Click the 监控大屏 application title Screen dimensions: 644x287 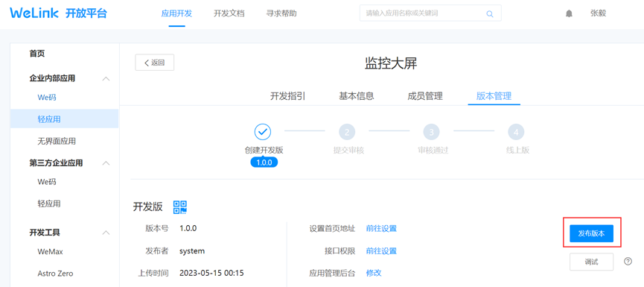pyautogui.click(x=391, y=63)
